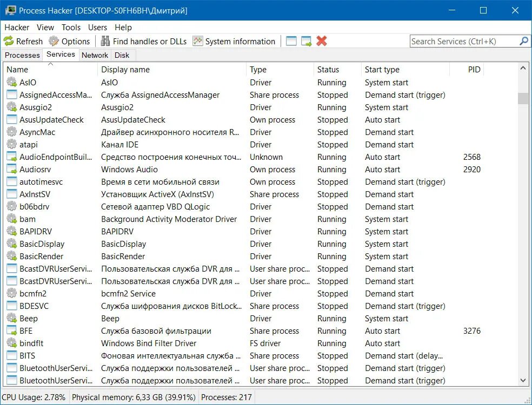Click the scrollbar down arrow
The height and width of the screenshot is (405, 532).
tap(523, 381)
